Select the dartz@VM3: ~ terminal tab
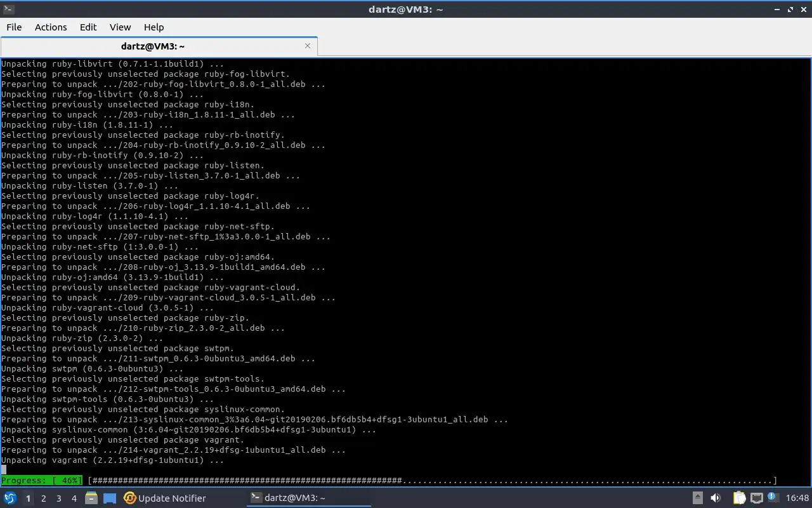Screen dimensions: 812x508 click(159, 46)
